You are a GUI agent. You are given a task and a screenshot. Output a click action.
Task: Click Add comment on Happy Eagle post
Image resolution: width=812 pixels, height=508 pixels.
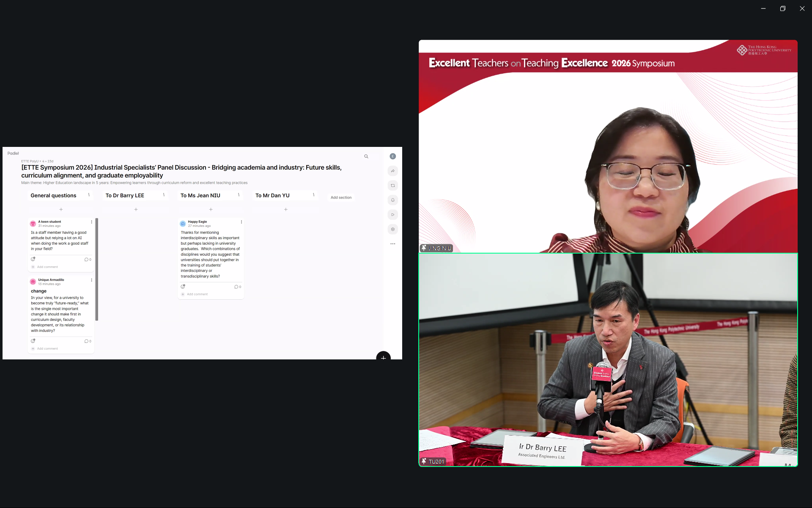tap(197, 294)
